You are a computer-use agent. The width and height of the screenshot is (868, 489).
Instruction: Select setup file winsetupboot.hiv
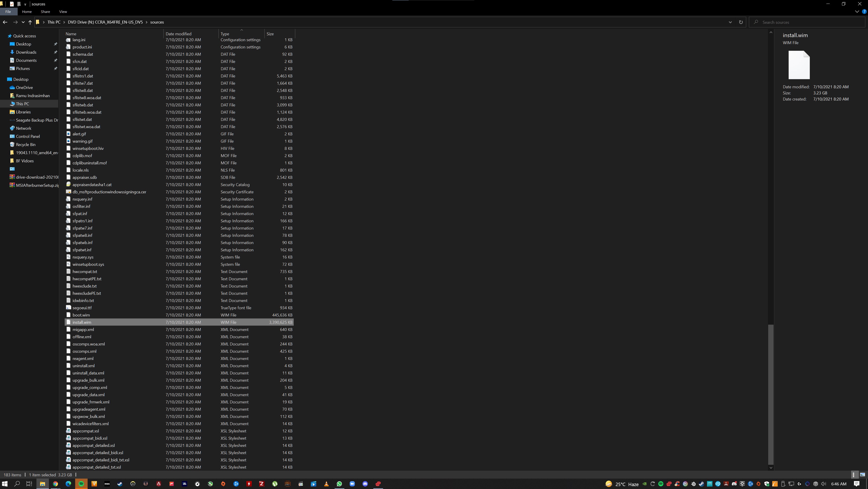point(179,149)
